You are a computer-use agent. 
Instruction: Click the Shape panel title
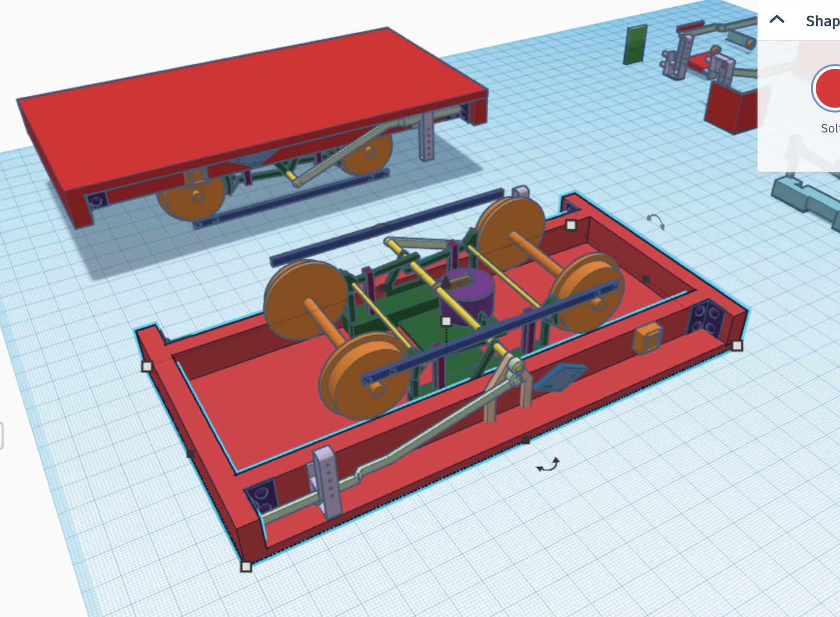(x=823, y=21)
